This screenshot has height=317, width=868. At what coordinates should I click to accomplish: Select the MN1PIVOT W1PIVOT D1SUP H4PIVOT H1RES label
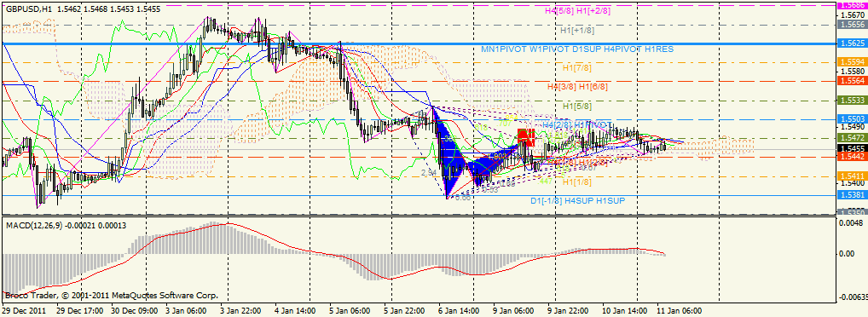(x=577, y=49)
